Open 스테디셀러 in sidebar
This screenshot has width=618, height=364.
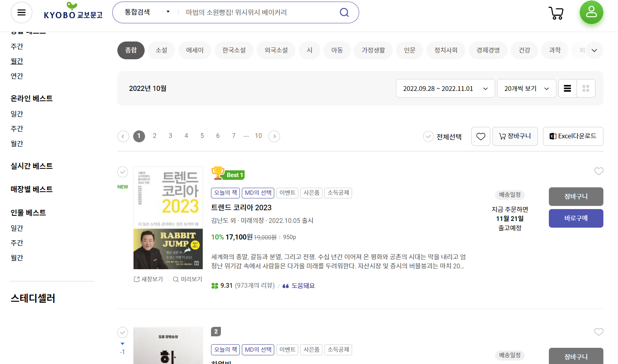point(33,298)
